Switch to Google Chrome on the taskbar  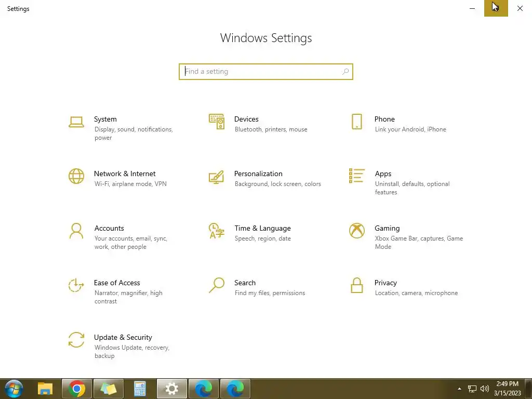[77, 389]
